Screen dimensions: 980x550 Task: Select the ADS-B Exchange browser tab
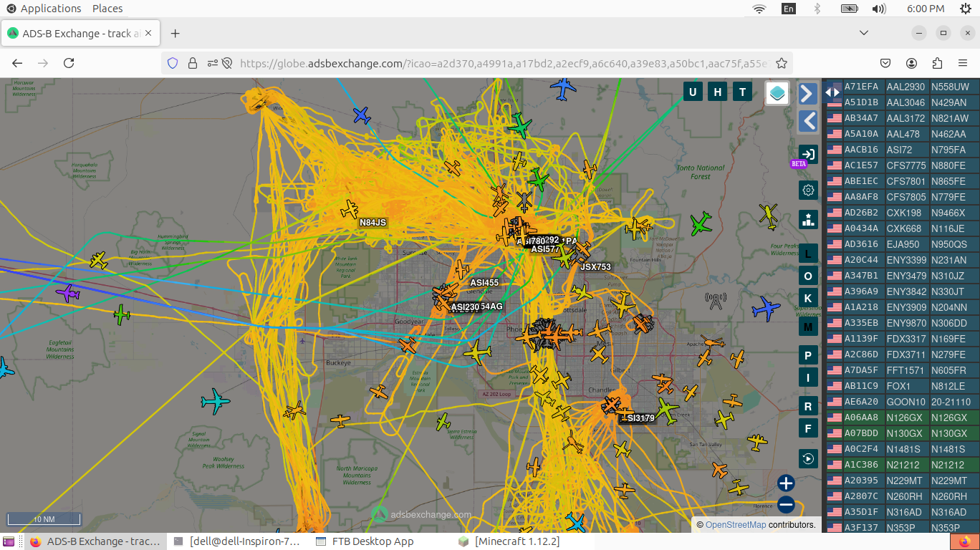[81, 34]
